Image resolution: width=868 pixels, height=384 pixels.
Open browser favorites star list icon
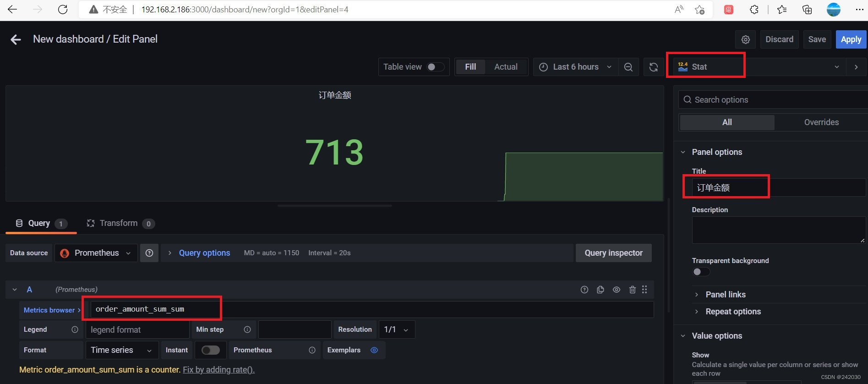[782, 10]
